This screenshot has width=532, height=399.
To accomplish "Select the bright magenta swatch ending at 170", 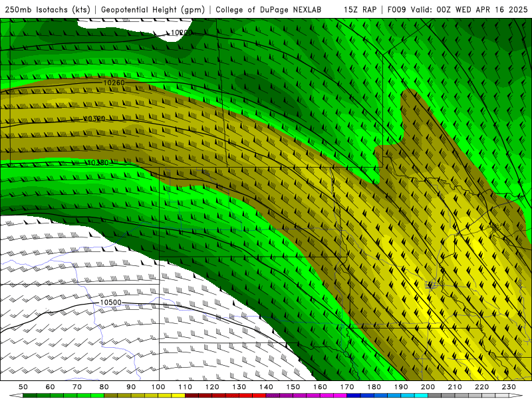I will (340, 395).
